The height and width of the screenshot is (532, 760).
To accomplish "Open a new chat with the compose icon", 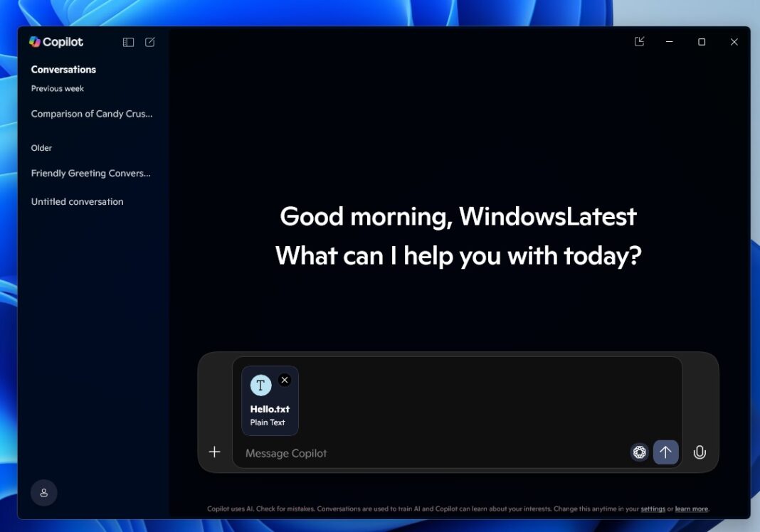I will (x=149, y=42).
